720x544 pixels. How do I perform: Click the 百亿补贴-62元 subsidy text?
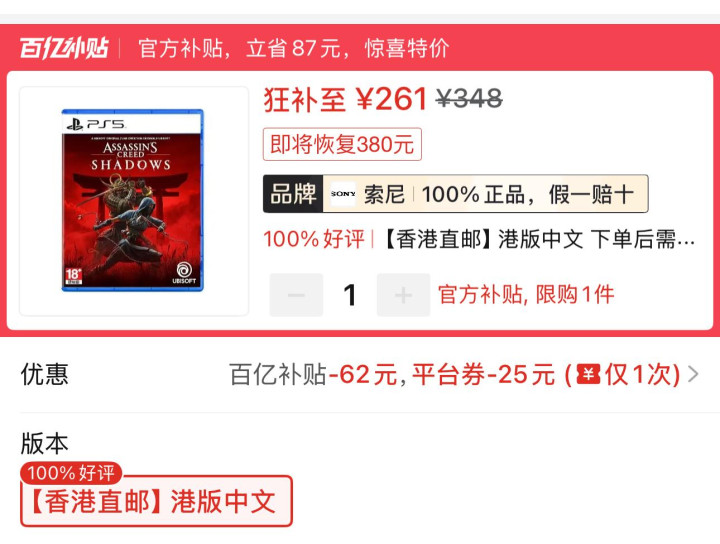(x=313, y=374)
